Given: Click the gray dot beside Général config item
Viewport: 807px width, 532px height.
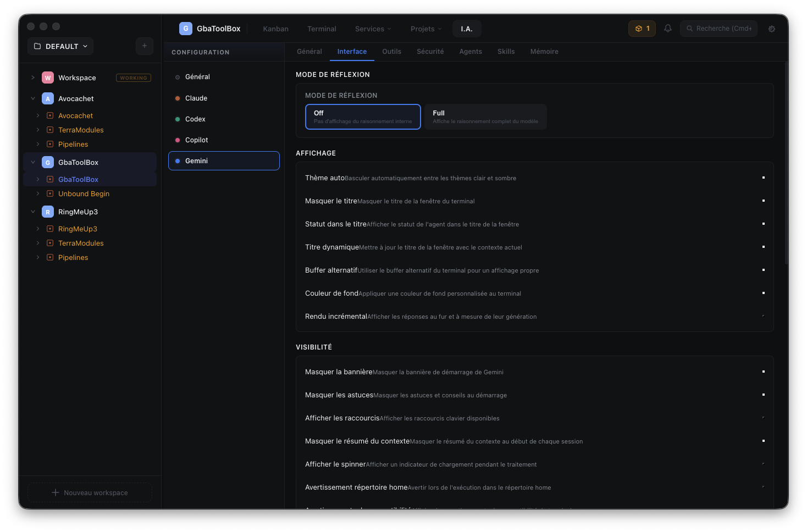Looking at the screenshot, I should (178, 77).
